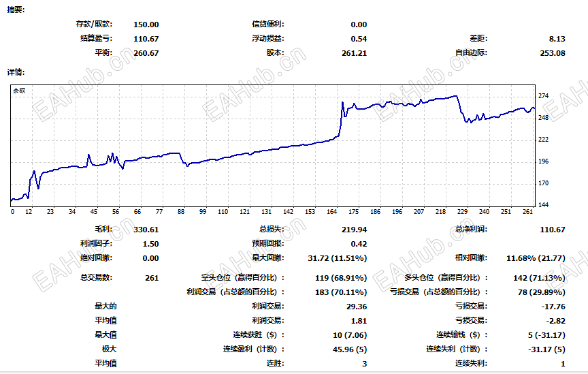Select the deposit/withdrawal value 150.00

click(x=146, y=25)
